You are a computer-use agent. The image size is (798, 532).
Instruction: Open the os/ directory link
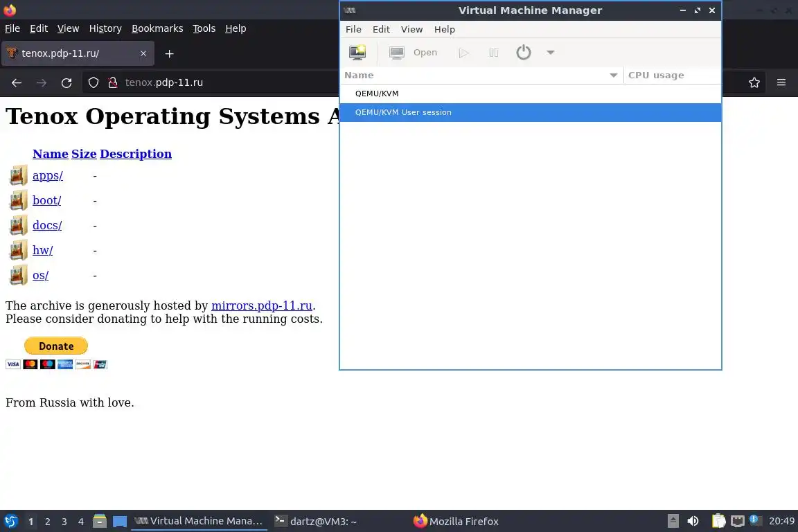tap(41, 276)
